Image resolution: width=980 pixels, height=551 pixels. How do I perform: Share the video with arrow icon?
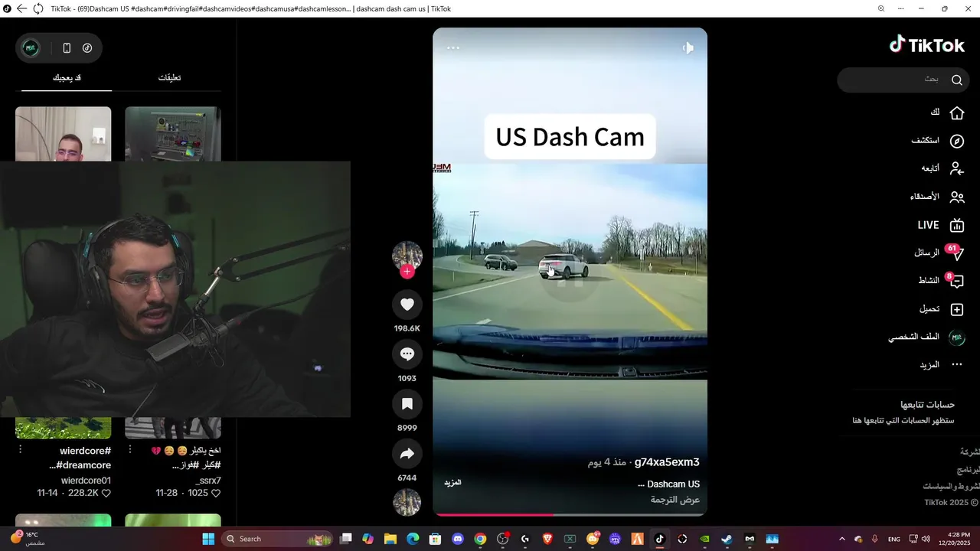click(407, 454)
